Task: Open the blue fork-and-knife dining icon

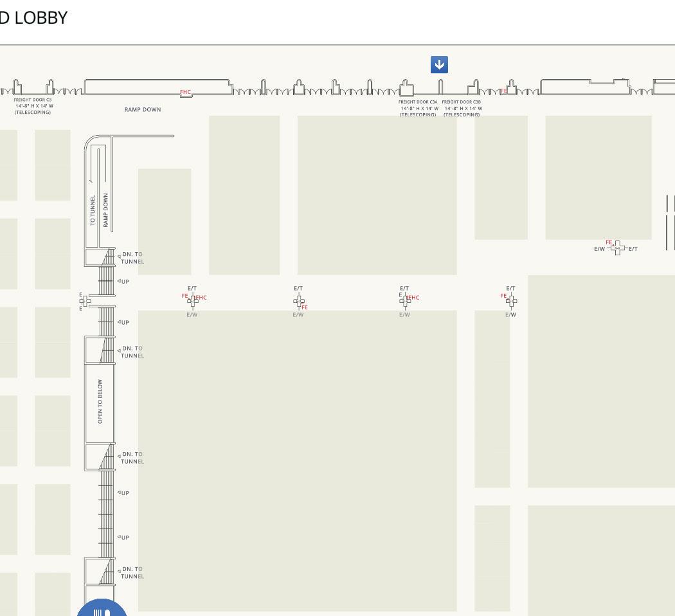Action: click(102, 608)
